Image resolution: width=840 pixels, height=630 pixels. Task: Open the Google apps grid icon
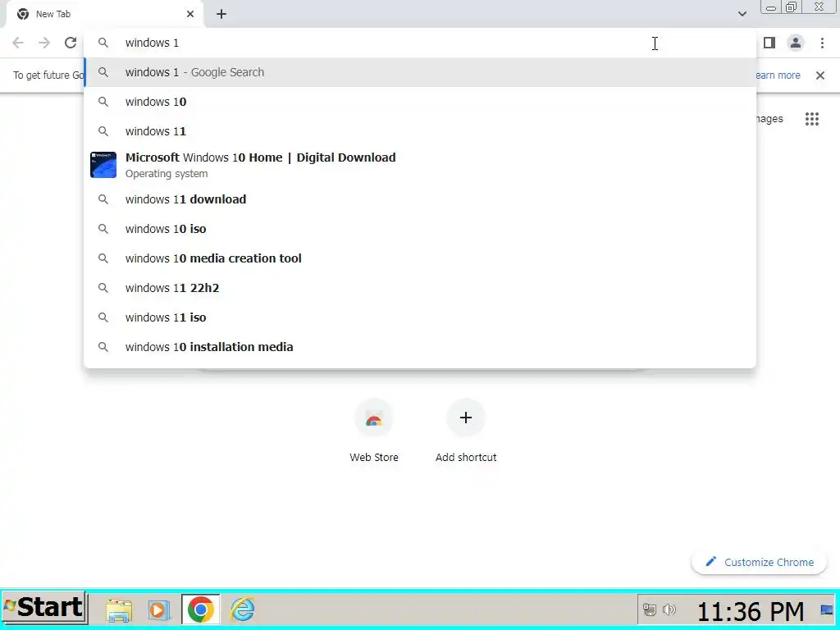[x=812, y=119]
